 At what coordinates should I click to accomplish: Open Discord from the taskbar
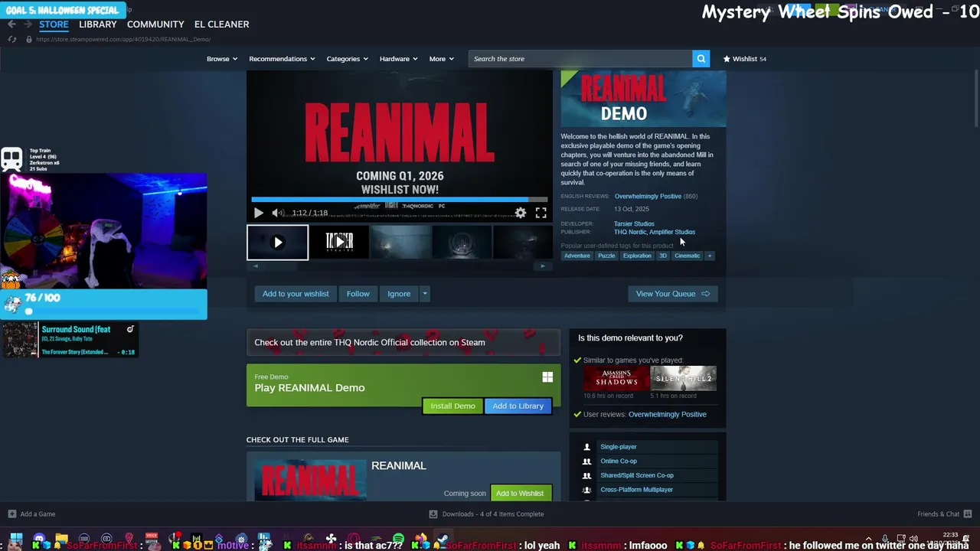point(39,539)
